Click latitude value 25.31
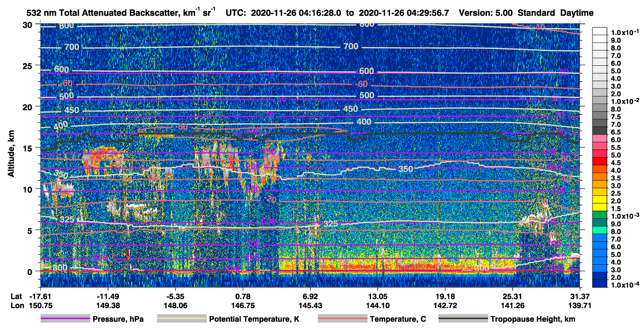The image size is (644, 330). (513, 297)
